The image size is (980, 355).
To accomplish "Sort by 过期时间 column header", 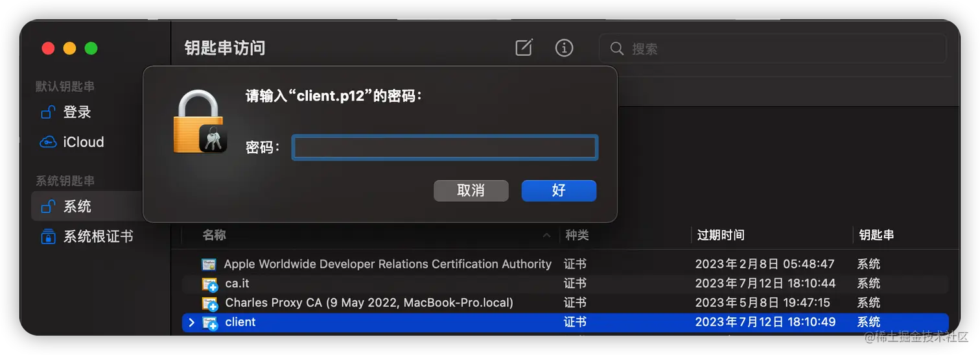I will click(x=721, y=235).
